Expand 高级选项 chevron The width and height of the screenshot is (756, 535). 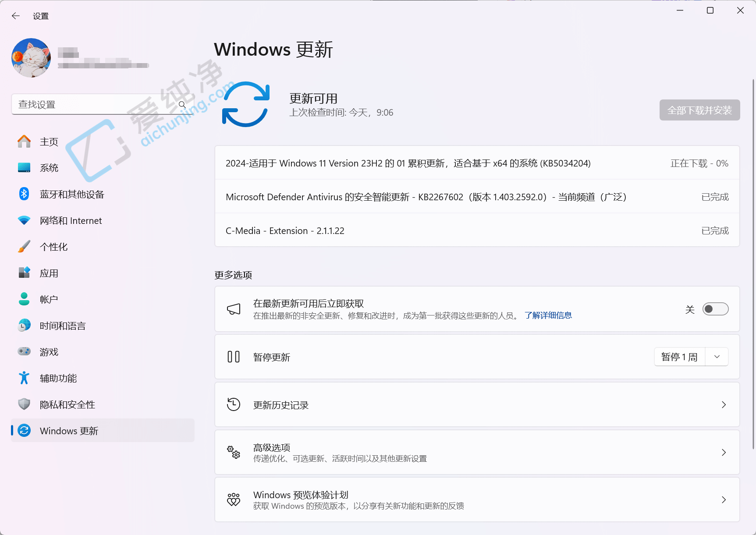click(724, 452)
